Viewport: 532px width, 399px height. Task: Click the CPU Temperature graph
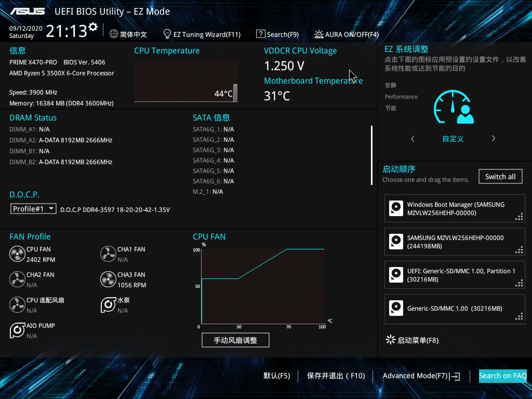186,82
